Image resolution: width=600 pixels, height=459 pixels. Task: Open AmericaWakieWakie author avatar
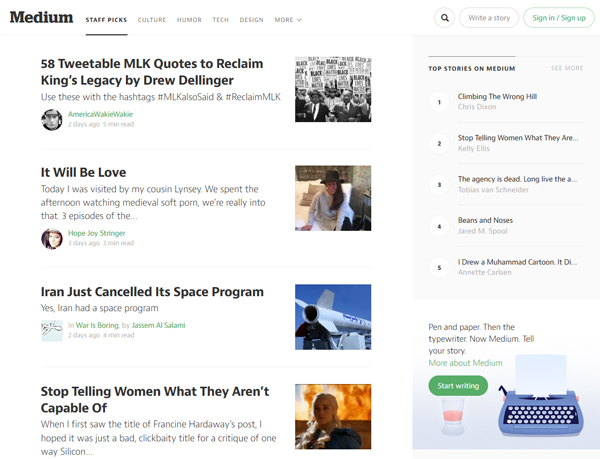click(52, 119)
